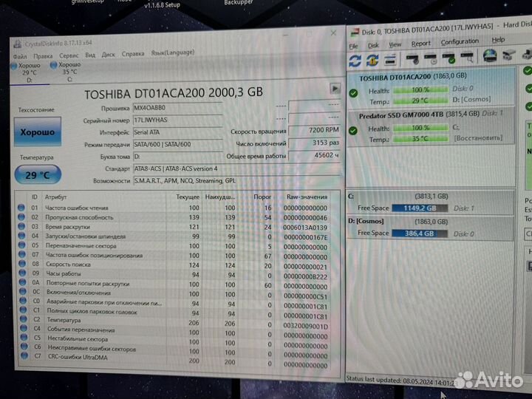Click the D: [Cosmos] free space 386,4 GB bar
532x399 pixels.
pos(420,233)
